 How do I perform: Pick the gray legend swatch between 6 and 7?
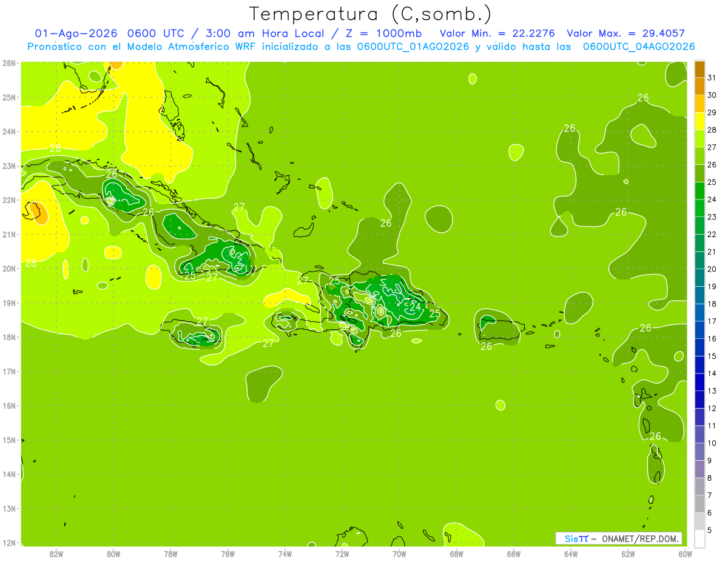[x=699, y=504]
